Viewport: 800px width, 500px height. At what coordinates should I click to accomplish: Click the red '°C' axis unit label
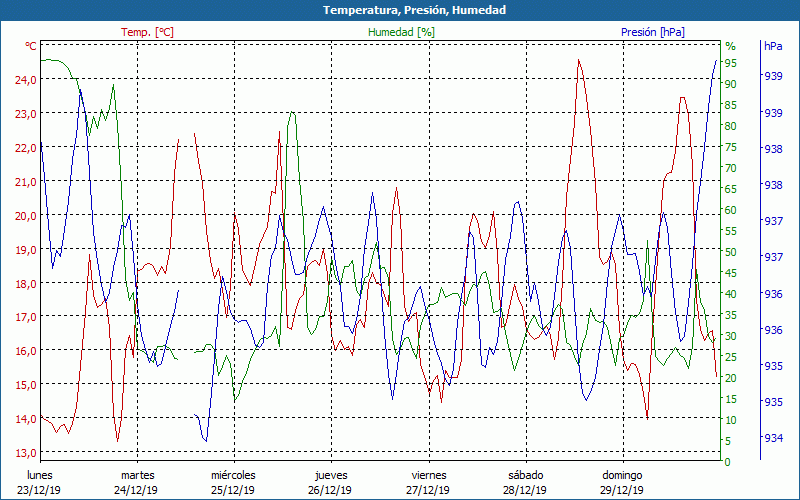[x=31, y=46]
